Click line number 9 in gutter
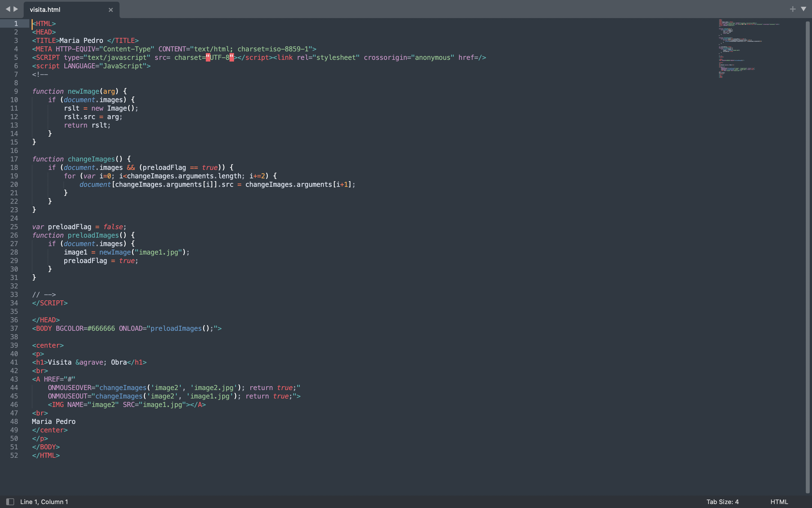The height and width of the screenshot is (508, 812). click(16, 91)
